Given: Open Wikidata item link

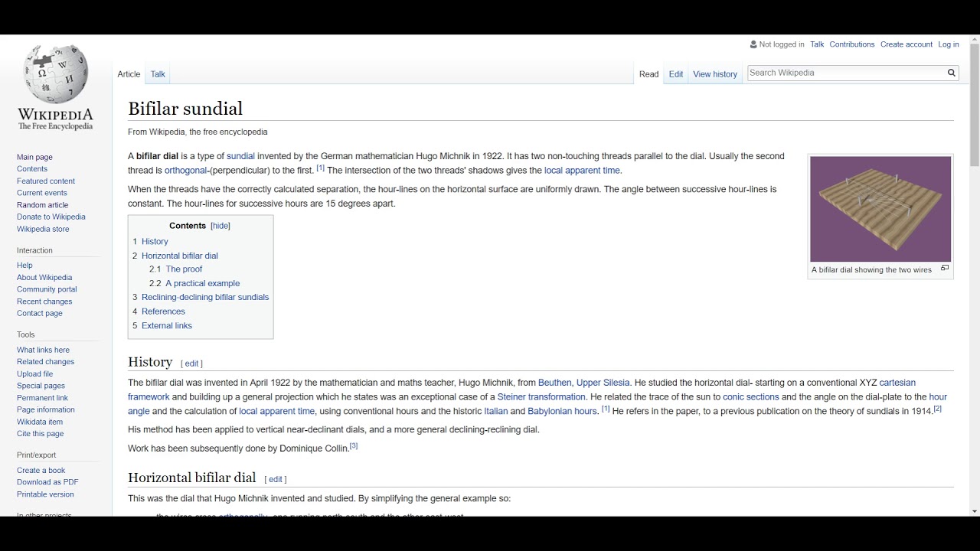Looking at the screenshot, I should 40,422.
